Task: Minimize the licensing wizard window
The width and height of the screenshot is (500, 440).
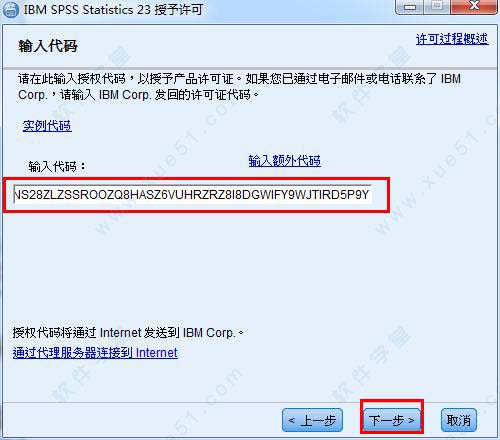Action: [x=409, y=7]
